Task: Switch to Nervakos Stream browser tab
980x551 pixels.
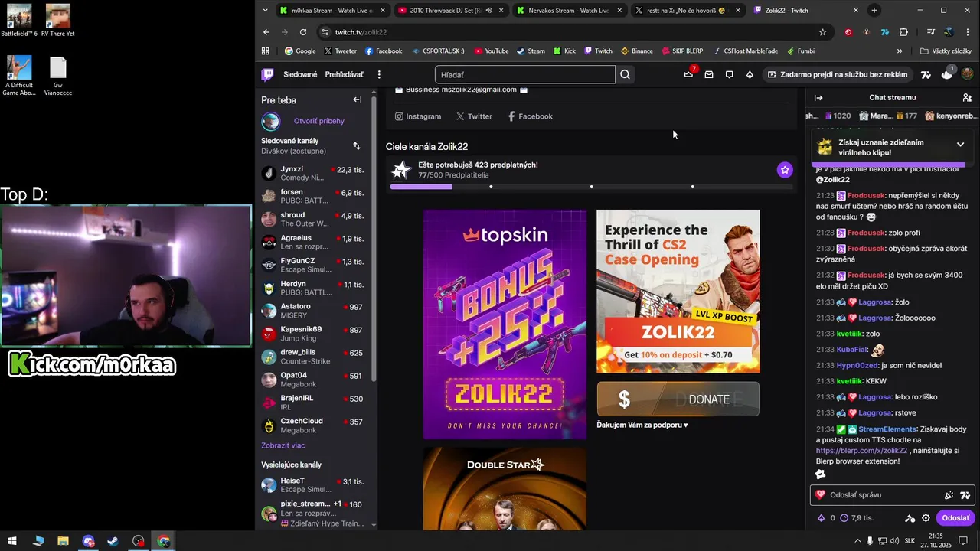Action: click(568, 10)
